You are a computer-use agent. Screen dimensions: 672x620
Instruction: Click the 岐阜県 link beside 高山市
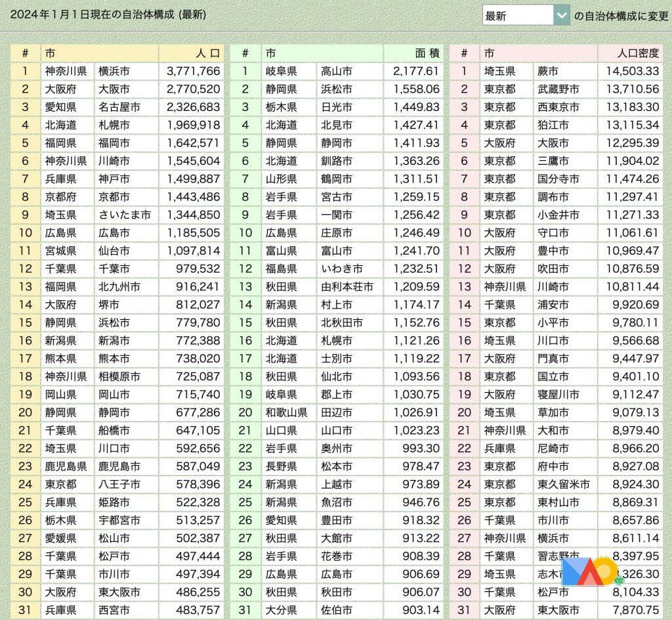(x=281, y=71)
